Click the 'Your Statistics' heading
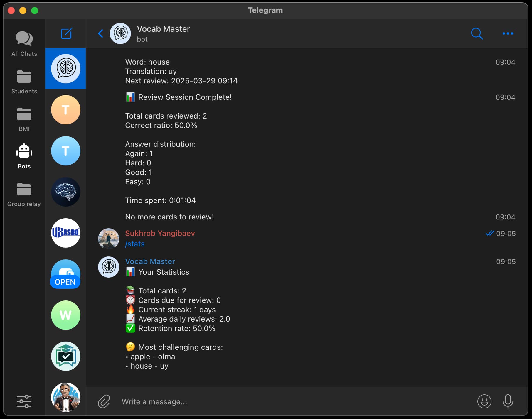 point(164,272)
